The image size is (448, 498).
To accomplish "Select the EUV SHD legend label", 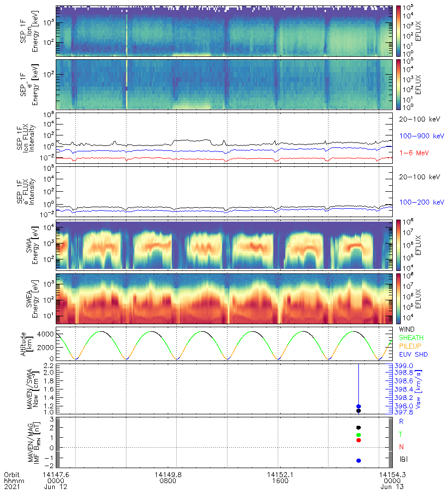I will [413, 355].
